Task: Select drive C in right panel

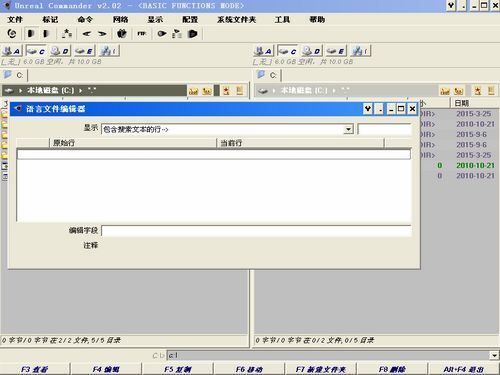Action: click(287, 51)
